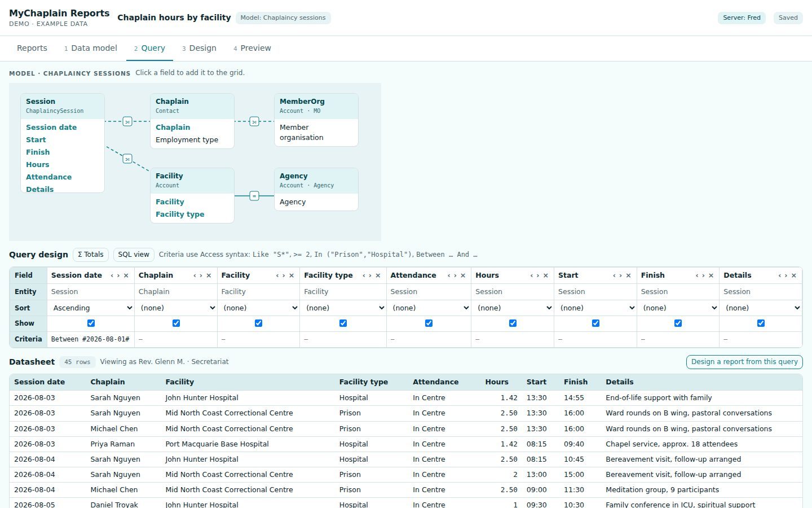This screenshot has width=812, height=508.
Task: Move the Finish column left
Action: pos(697,275)
